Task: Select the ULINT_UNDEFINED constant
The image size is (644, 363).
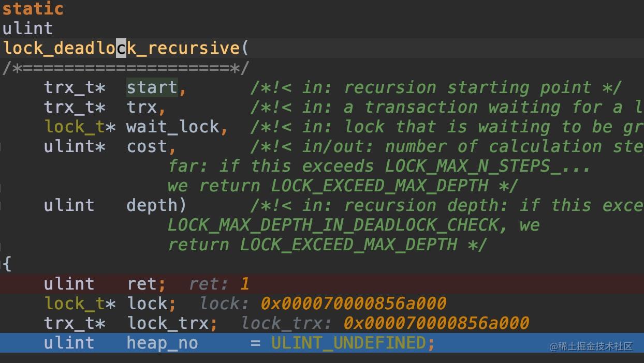Action: [x=348, y=342]
